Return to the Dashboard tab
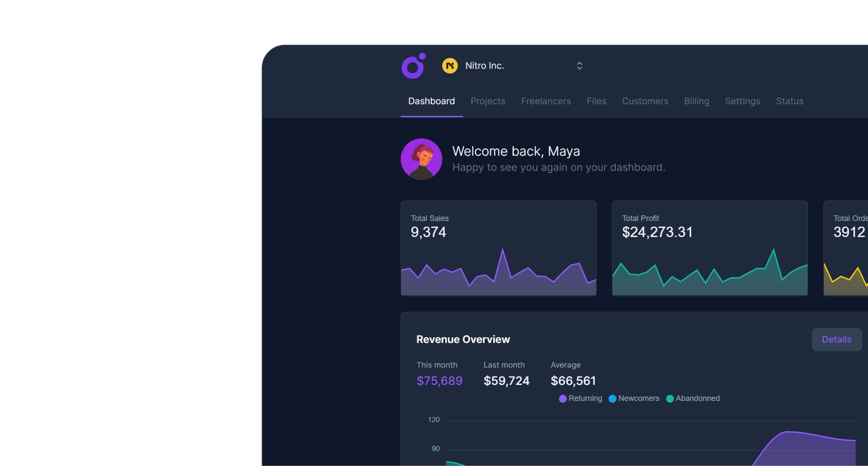 pyautogui.click(x=431, y=101)
